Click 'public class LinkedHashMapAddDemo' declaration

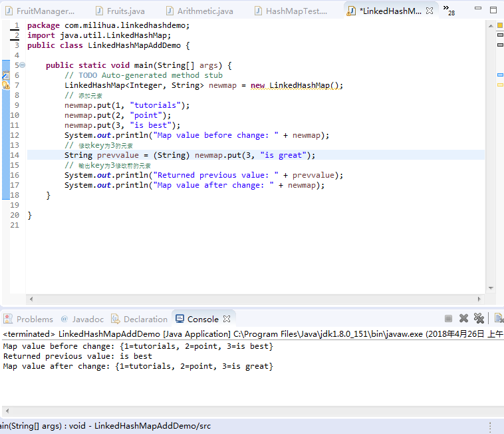(108, 45)
